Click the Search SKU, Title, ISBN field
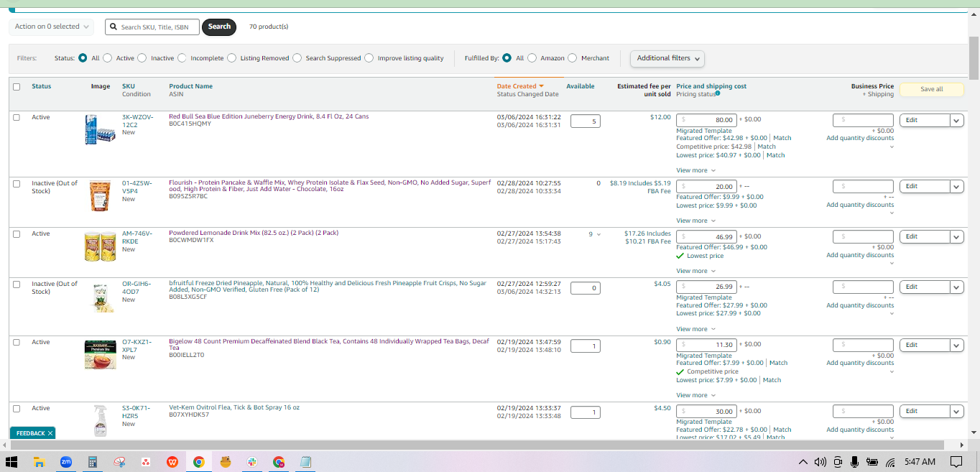The width and height of the screenshot is (980, 472). pyautogui.click(x=152, y=27)
